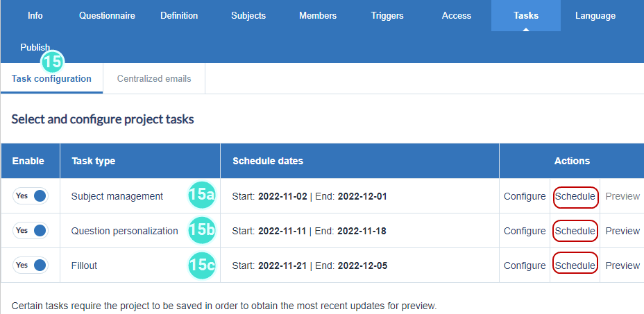
Task: Click the Question personalization task name
Action: [124, 231]
